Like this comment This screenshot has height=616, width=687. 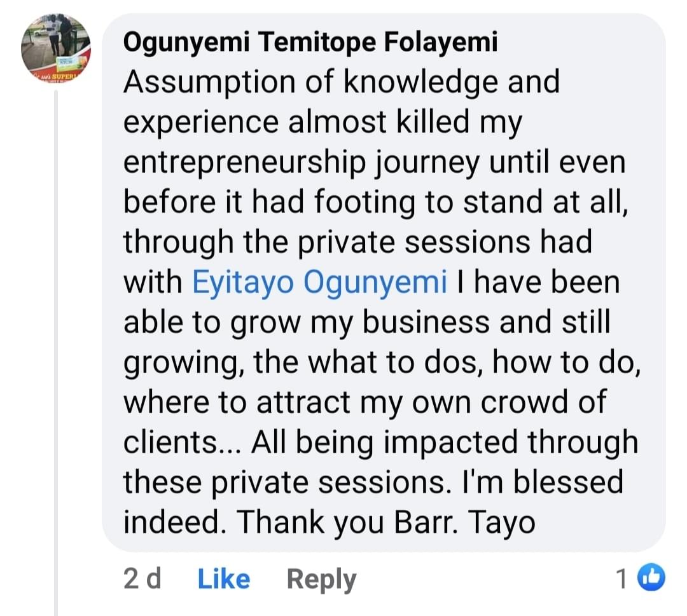click(224, 579)
